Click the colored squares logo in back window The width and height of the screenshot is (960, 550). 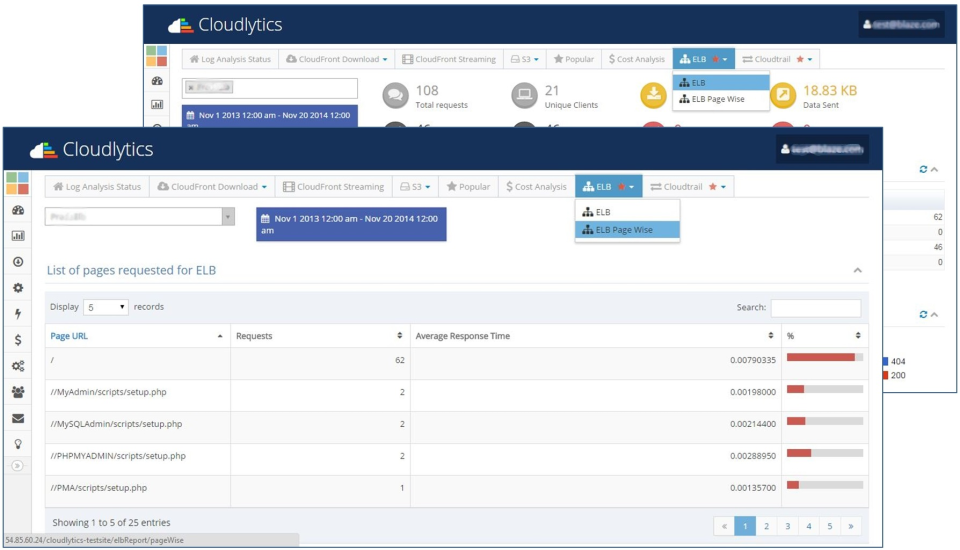tap(157, 56)
